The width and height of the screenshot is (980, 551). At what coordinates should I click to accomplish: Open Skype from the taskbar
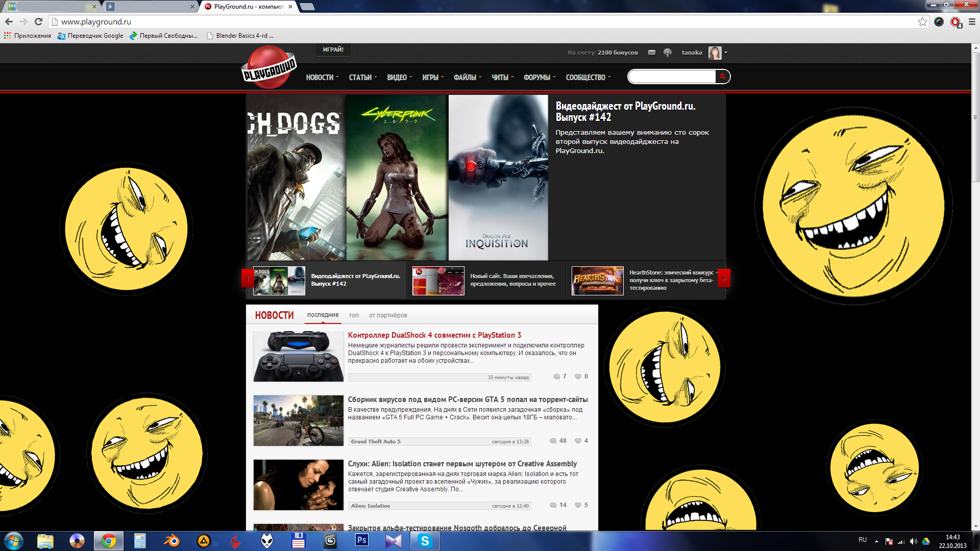[x=425, y=541]
